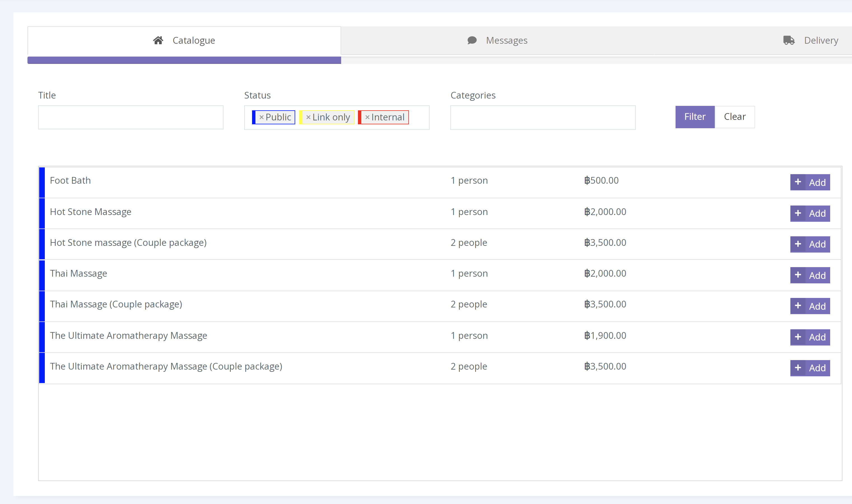This screenshot has width=852, height=504.
Task: Click the Internal tag label
Action: (388, 117)
